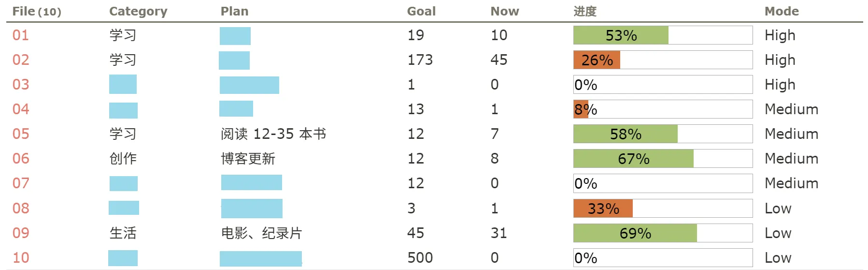Image resolution: width=868 pixels, height=270 pixels.
Task: Select the 26% progress bar
Action: 663,60
